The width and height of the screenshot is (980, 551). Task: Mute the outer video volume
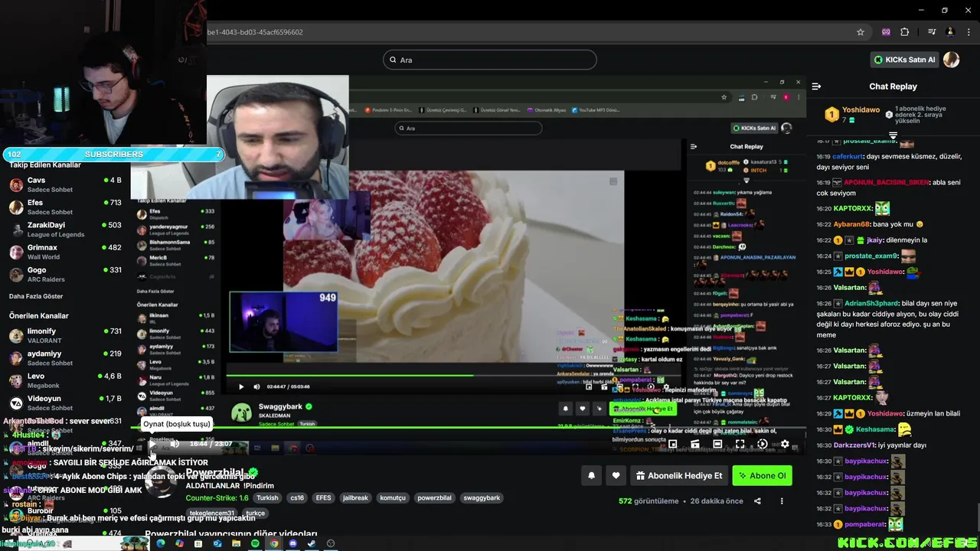(175, 444)
